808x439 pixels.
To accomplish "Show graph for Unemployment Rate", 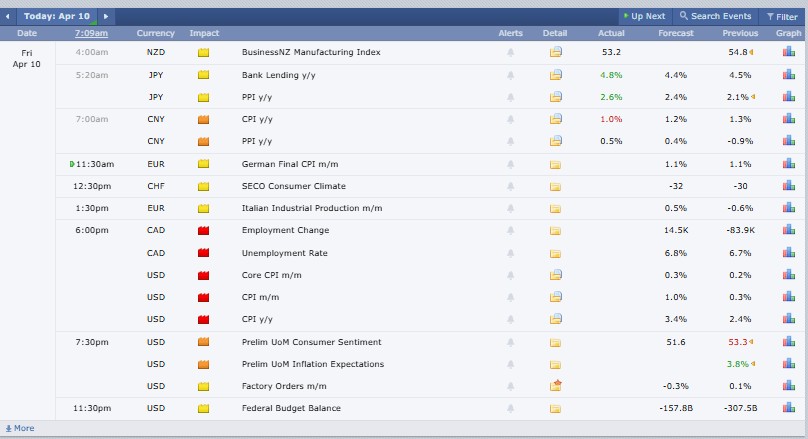I will 788,252.
